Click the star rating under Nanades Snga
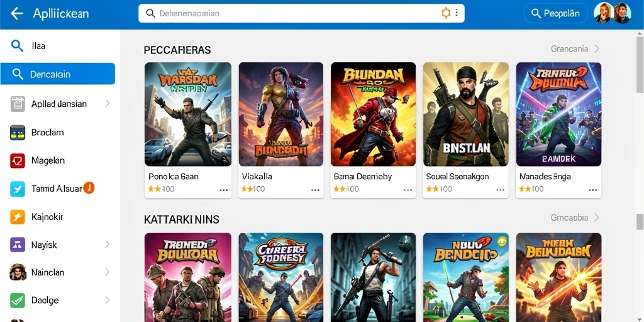The height and width of the screenshot is (322, 644). tap(531, 189)
